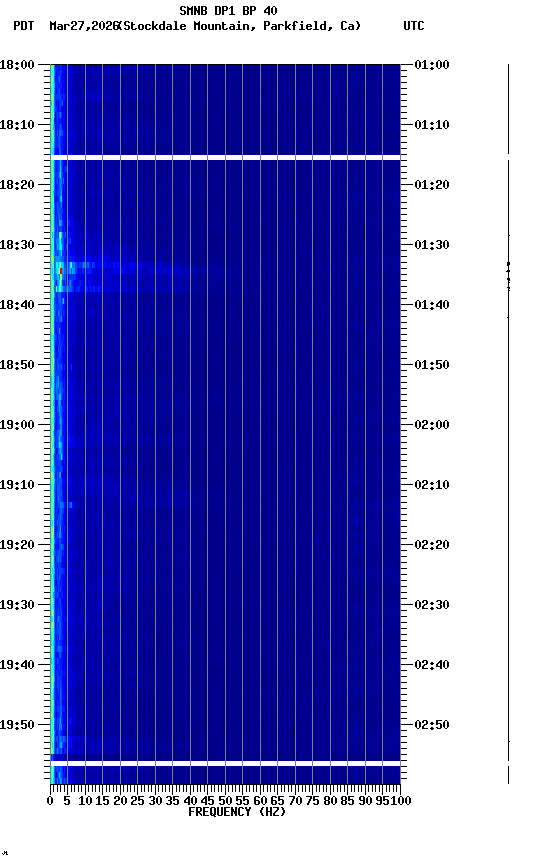Click the date label Mar27,2026
Image resolution: width=552 pixels, height=864 pixels.
84,26
